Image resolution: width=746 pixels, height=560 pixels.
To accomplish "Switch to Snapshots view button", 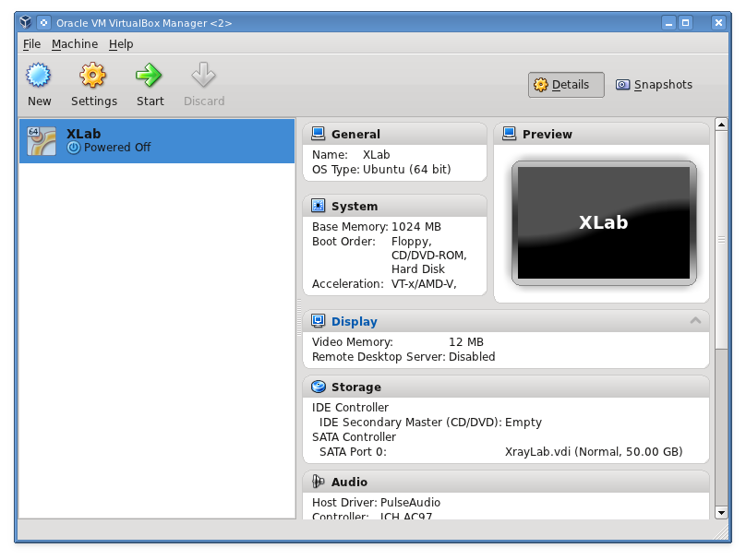I will point(655,85).
